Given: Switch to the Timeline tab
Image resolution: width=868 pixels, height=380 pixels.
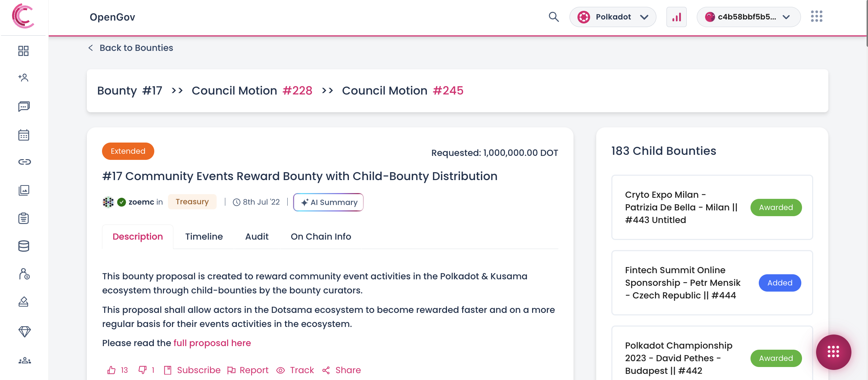Looking at the screenshot, I should 204,237.
